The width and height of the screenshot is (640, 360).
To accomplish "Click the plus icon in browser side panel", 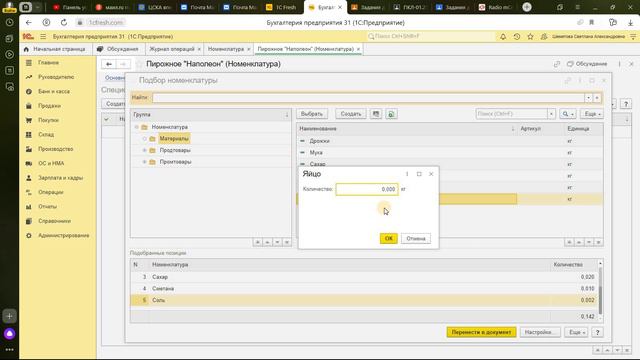I will click(x=9, y=316).
